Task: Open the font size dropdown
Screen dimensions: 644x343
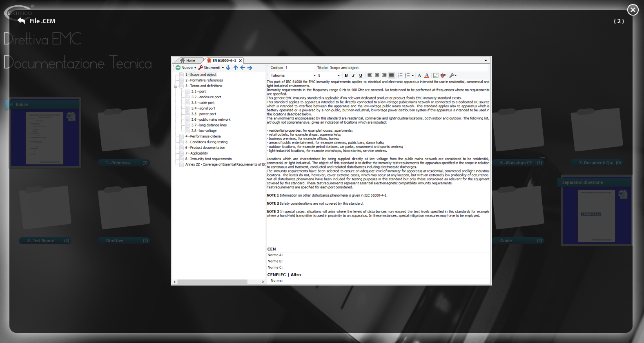Action: pyautogui.click(x=338, y=75)
